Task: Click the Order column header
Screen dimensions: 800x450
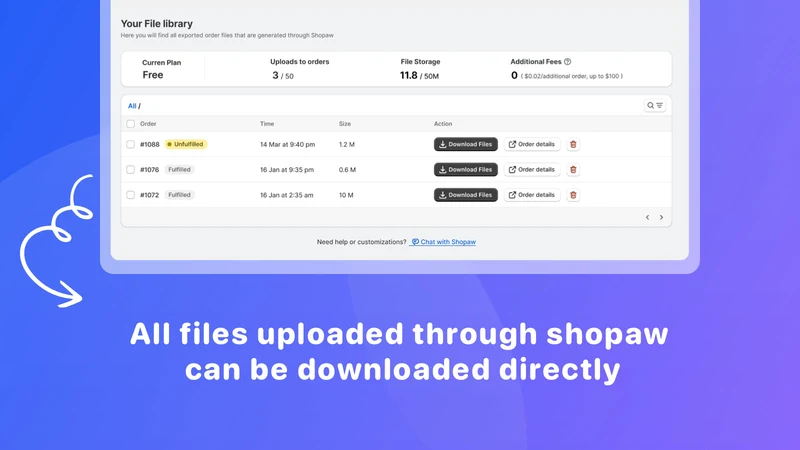Action: point(148,124)
